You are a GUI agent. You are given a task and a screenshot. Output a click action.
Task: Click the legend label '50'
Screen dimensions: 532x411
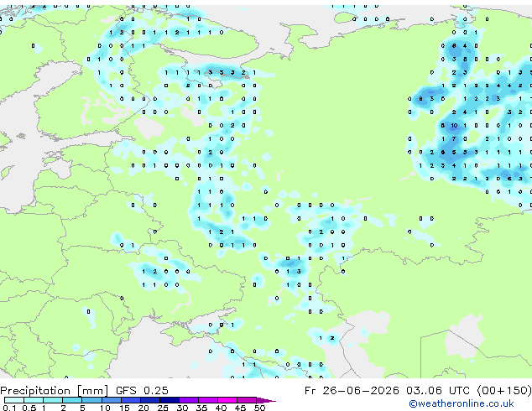259,408
